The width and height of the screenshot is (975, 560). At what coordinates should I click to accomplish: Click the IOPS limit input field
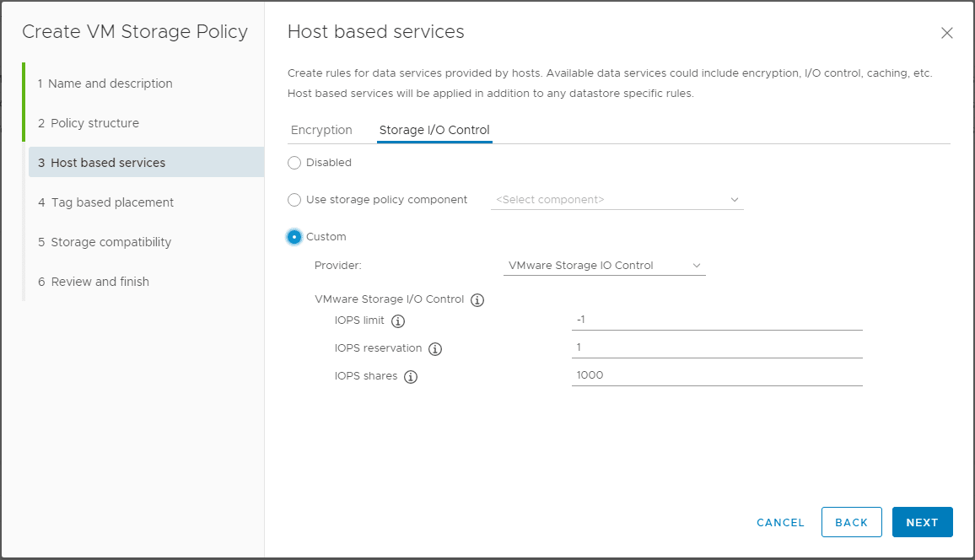tap(717, 320)
